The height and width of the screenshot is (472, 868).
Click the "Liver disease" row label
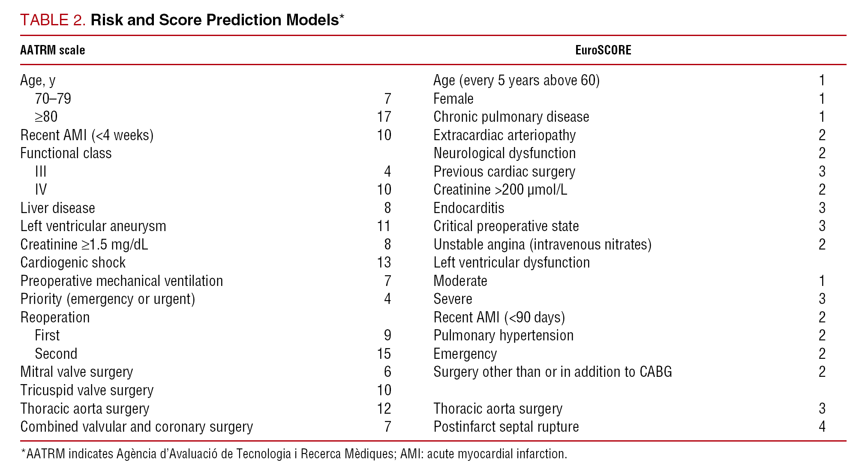(x=57, y=208)
